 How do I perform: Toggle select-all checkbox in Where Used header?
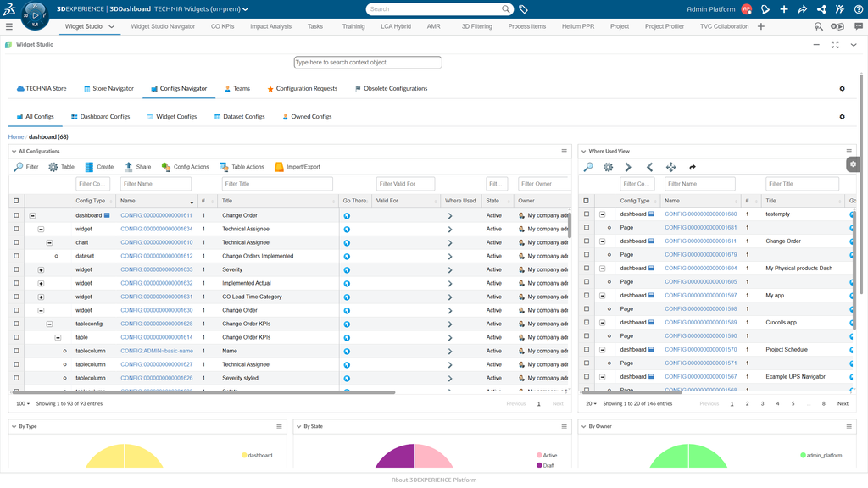pos(587,201)
